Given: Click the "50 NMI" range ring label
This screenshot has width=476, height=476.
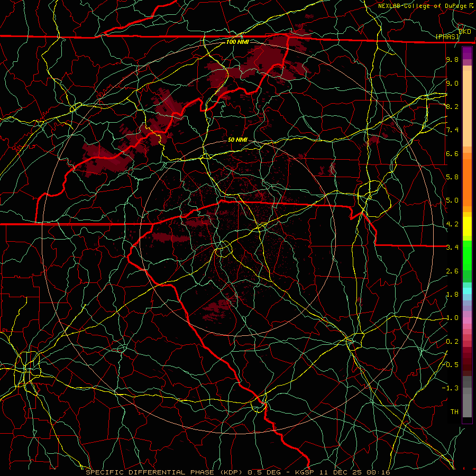Looking at the screenshot, I should [x=237, y=140].
